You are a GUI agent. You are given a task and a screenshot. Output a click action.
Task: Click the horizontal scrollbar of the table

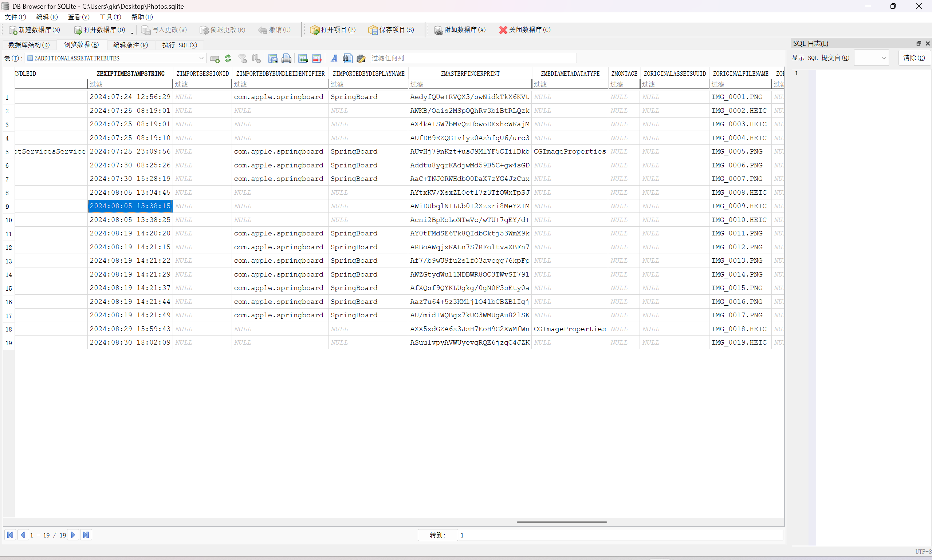coord(562,522)
